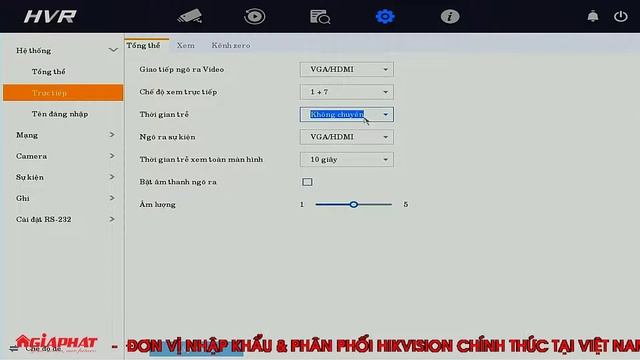Click the Âm lượng volume slider handle
This screenshot has height=360, width=640.
coord(353,204)
